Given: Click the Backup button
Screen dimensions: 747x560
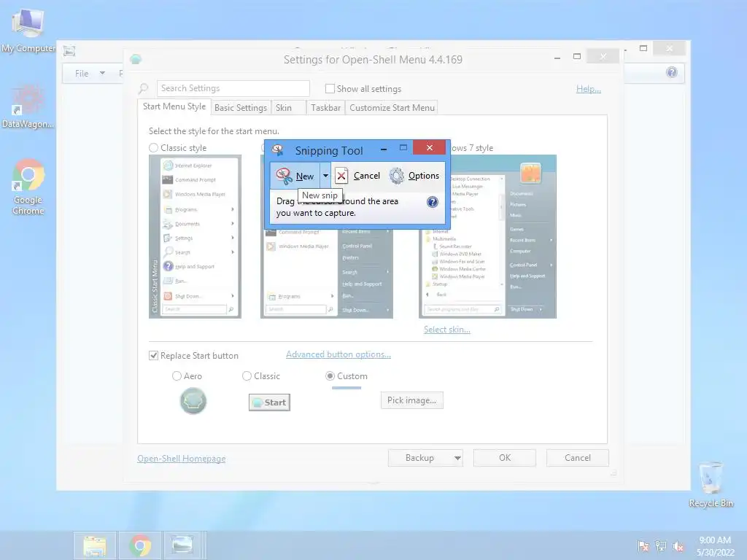Looking at the screenshot, I should click(419, 458).
